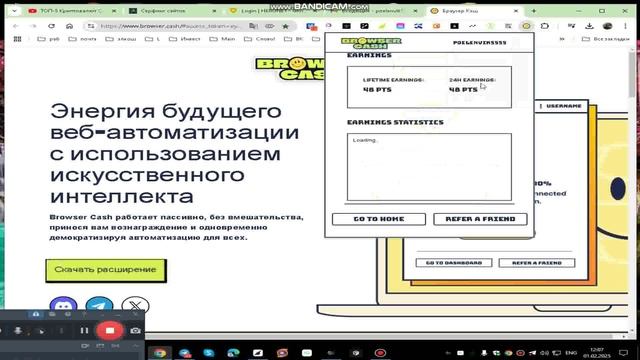
Task: Open the Discord social icon on the page
Action: pyautogui.click(x=63, y=305)
